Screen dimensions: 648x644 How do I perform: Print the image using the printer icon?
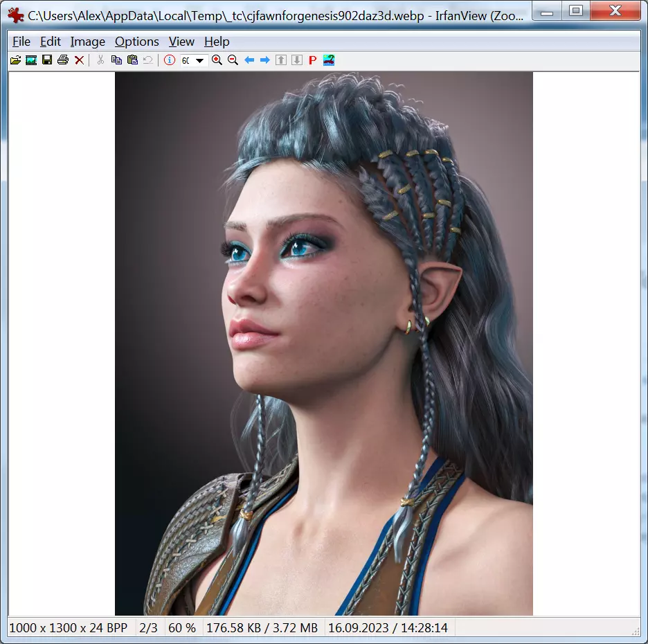coord(63,60)
